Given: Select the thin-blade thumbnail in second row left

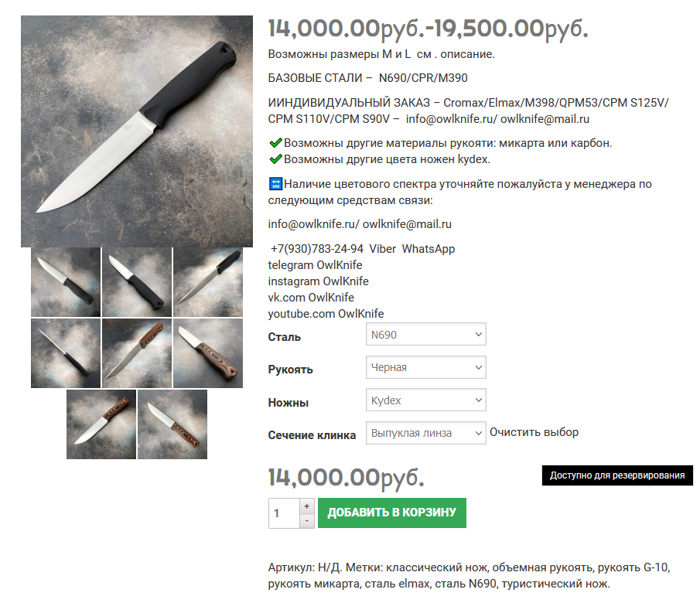Looking at the screenshot, I should pyautogui.click(x=66, y=353).
